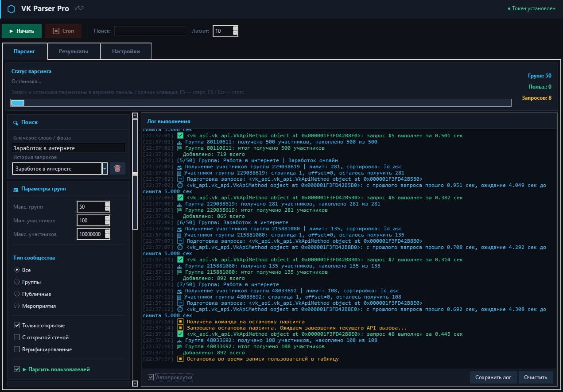Click the 'Токен установлен' status text
Screen dimensions: 563x392
534,9
